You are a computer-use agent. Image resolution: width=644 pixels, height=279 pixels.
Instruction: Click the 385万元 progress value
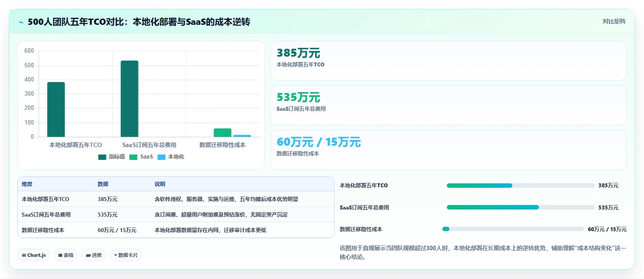coord(609,186)
